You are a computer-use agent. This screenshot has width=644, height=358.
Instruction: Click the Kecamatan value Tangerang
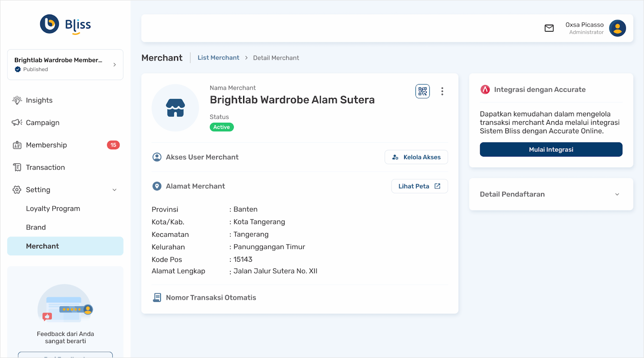coord(251,234)
